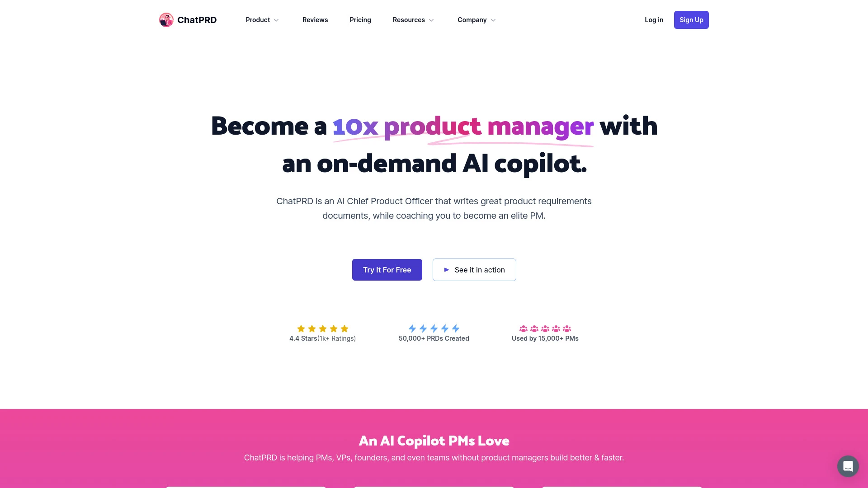This screenshot has height=488, width=868.
Task: Click the ChatPRD logo icon
Action: tap(166, 20)
